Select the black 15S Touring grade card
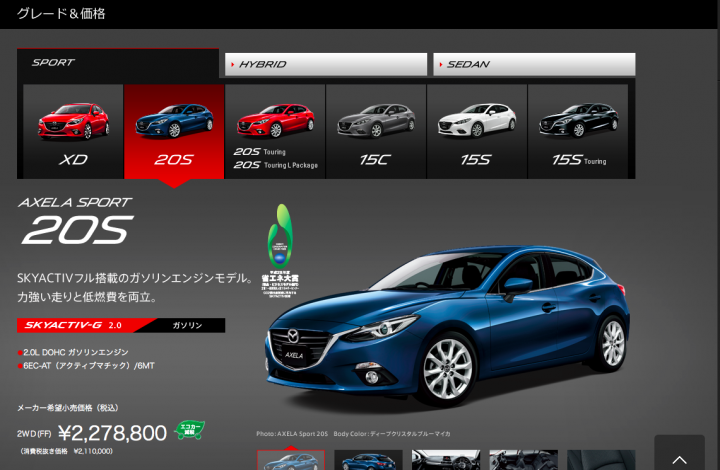720x470 pixels. point(578,131)
